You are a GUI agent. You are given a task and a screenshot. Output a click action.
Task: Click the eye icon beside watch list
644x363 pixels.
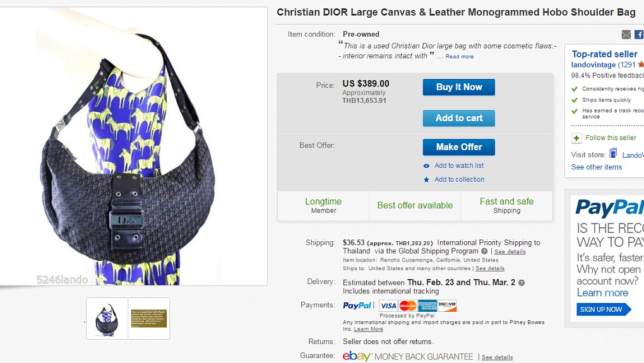pyautogui.click(x=426, y=166)
